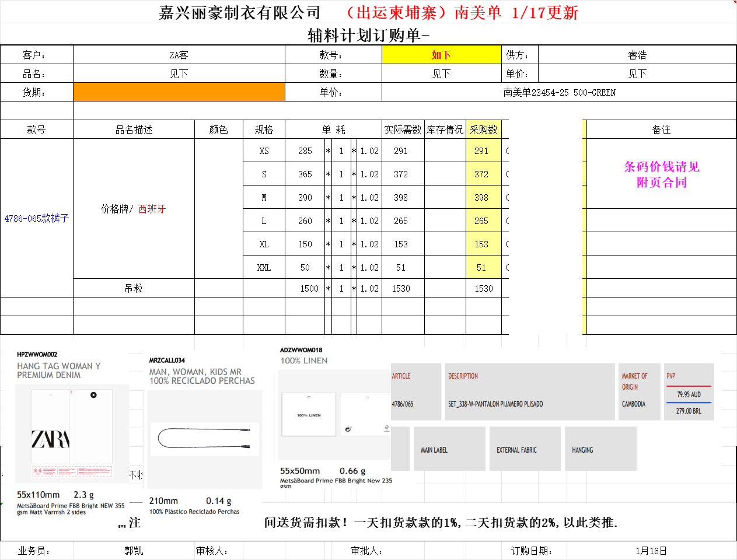Select the MAIN LABEL box
This screenshot has height=560, width=737.
coord(449,449)
